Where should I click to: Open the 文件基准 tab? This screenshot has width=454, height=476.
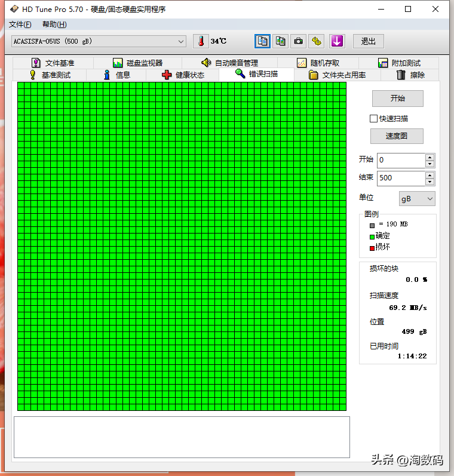click(x=53, y=63)
